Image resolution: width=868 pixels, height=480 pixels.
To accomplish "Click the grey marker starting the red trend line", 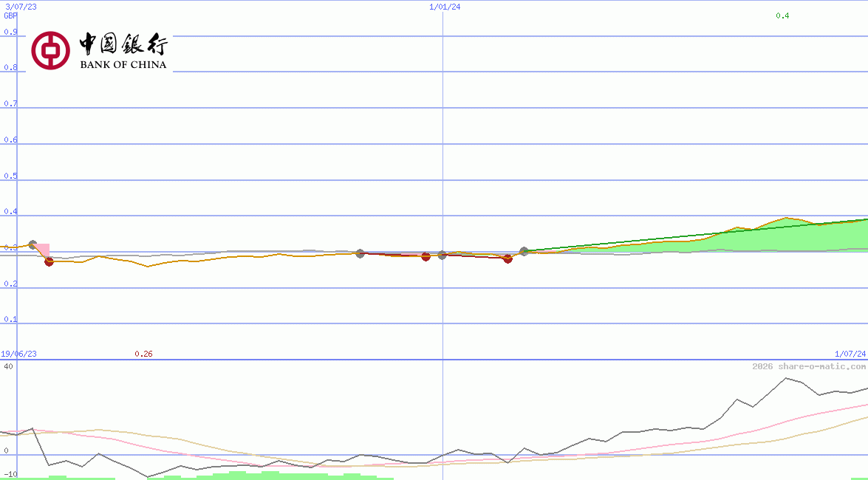I will 360,253.
